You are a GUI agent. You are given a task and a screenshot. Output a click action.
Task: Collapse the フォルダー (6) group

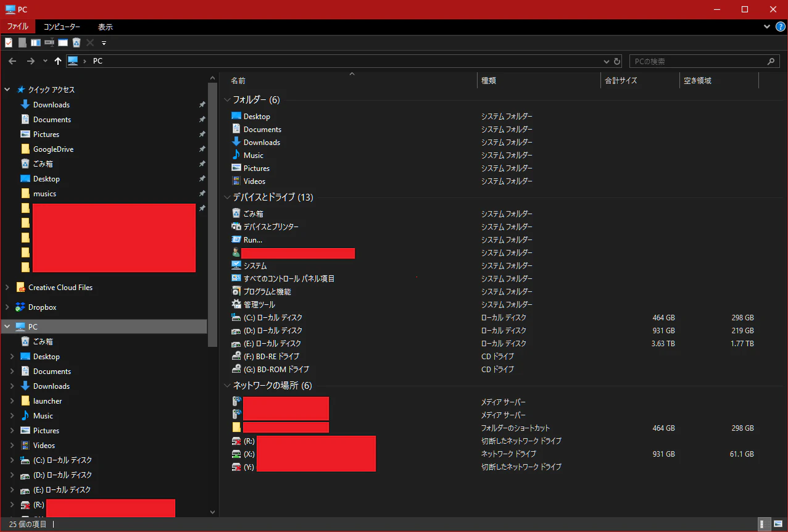[x=227, y=99]
